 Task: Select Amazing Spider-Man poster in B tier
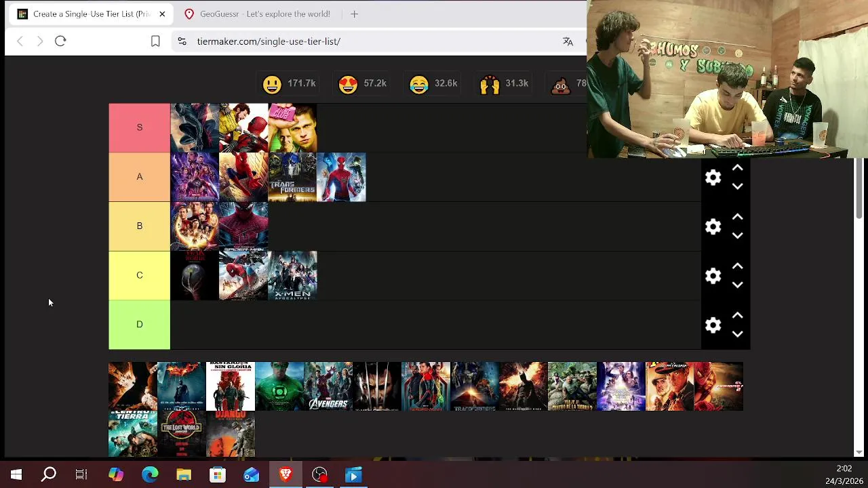pyautogui.click(x=243, y=226)
